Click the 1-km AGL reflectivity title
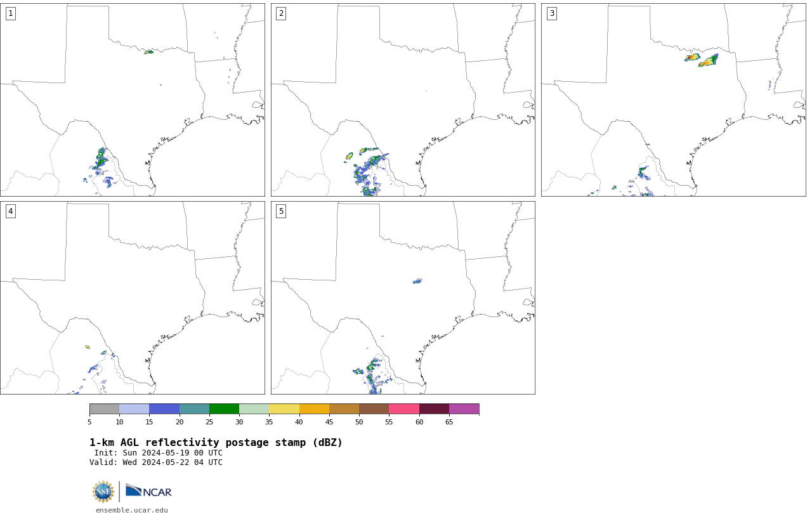The width and height of the screenshot is (812, 517). (x=216, y=443)
